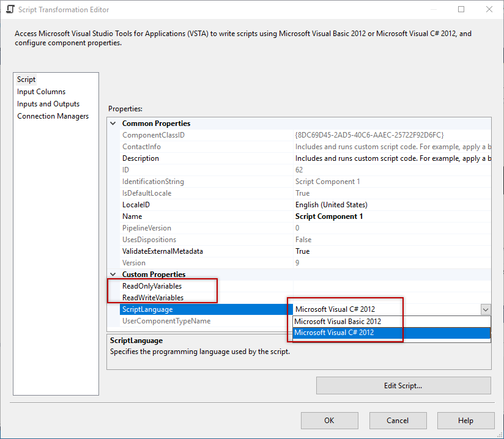Click the Edit Script button
504x439 pixels.
tap(403, 385)
